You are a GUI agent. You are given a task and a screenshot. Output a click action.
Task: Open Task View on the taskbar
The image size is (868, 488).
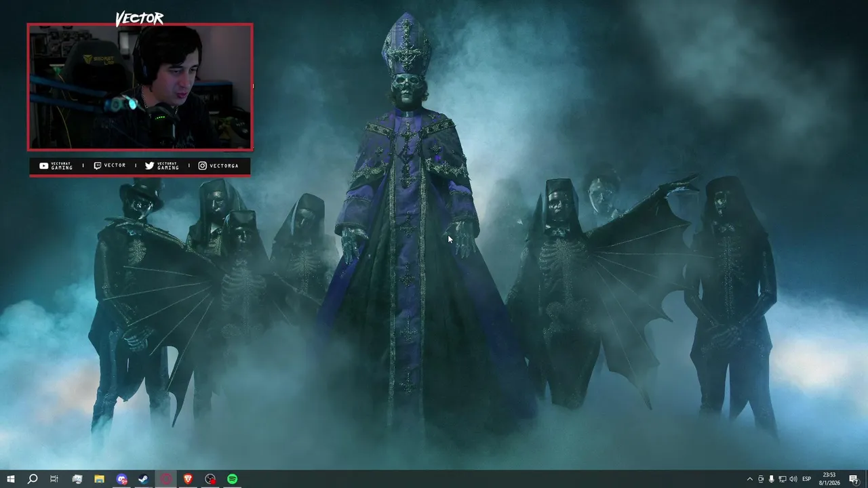pyautogui.click(x=54, y=479)
